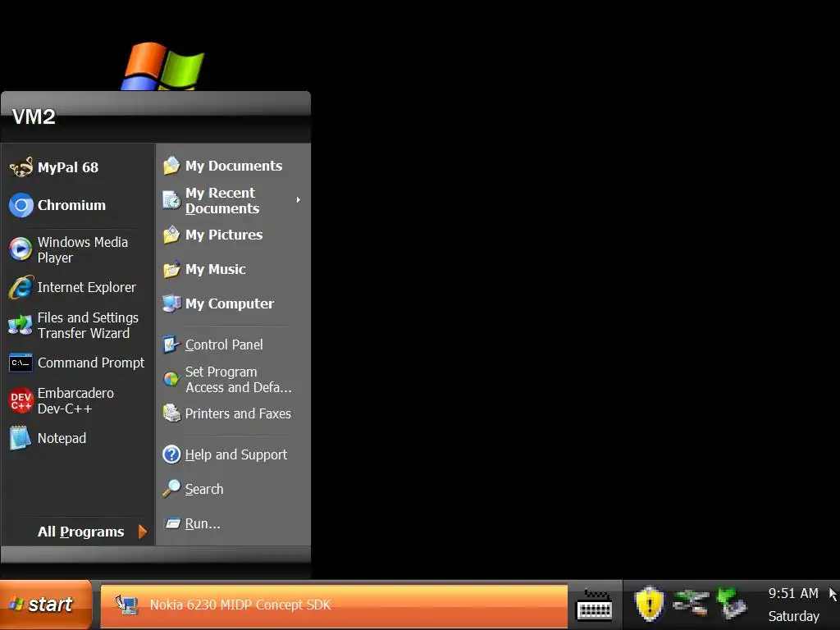Click the yellow security shield tray icon

click(650, 604)
